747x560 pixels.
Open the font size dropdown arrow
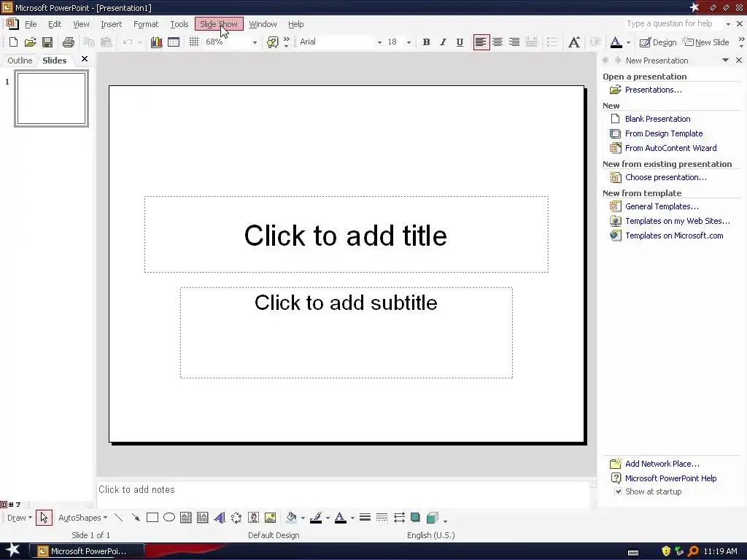pos(409,42)
